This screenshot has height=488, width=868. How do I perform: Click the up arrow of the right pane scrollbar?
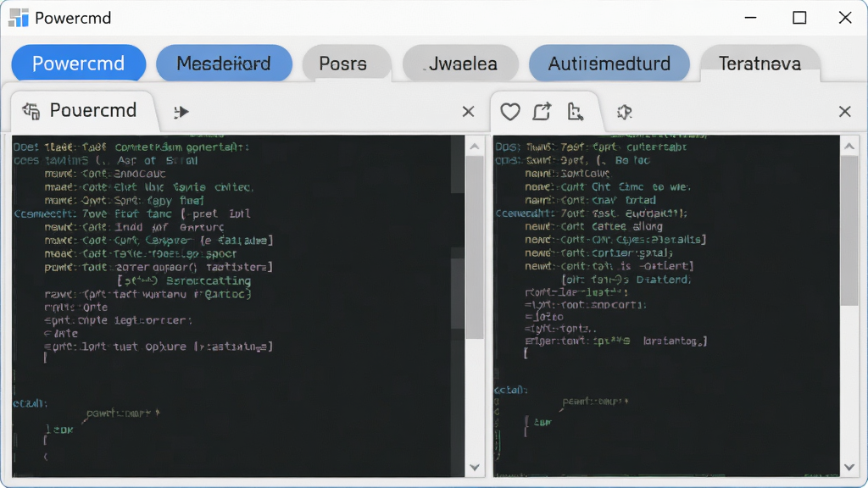pos(849,147)
